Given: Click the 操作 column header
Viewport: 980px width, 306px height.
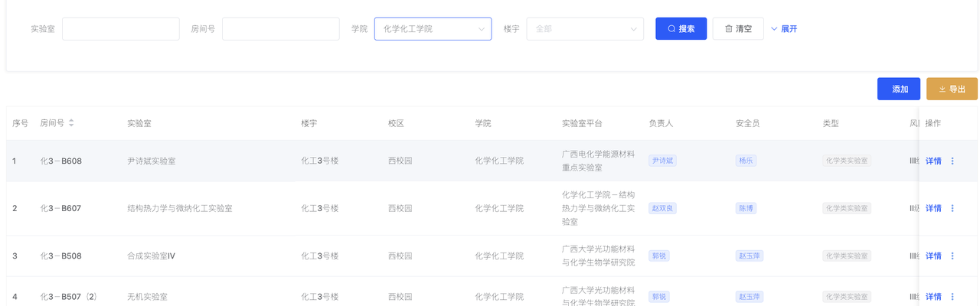Looking at the screenshot, I should click(x=933, y=123).
